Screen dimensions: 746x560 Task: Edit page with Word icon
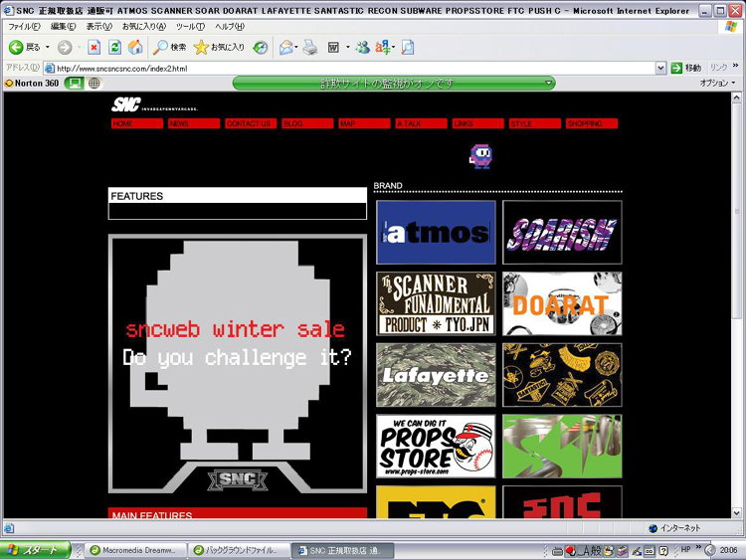click(x=333, y=47)
